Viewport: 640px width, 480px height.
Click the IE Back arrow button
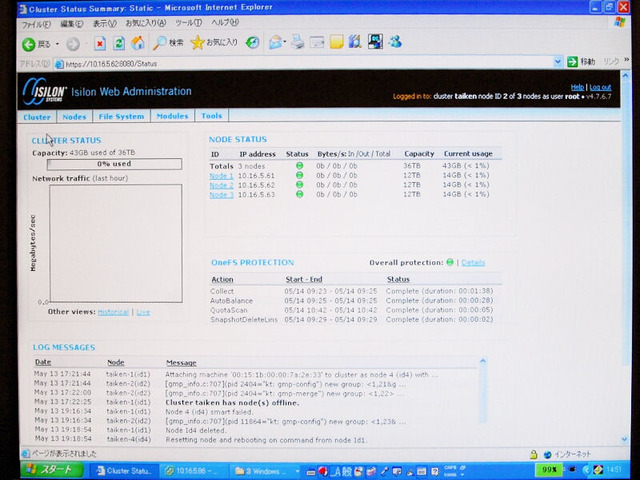tap(29, 44)
